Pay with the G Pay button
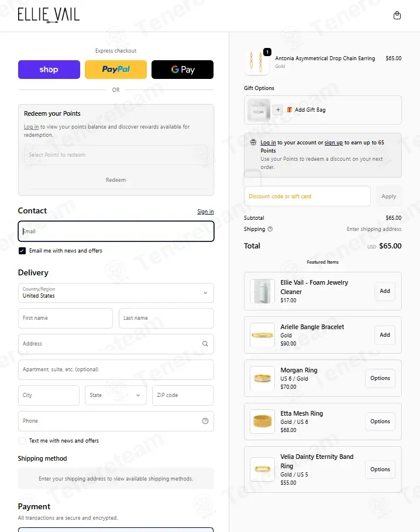Screen dimensions: 420x532 tap(183, 70)
